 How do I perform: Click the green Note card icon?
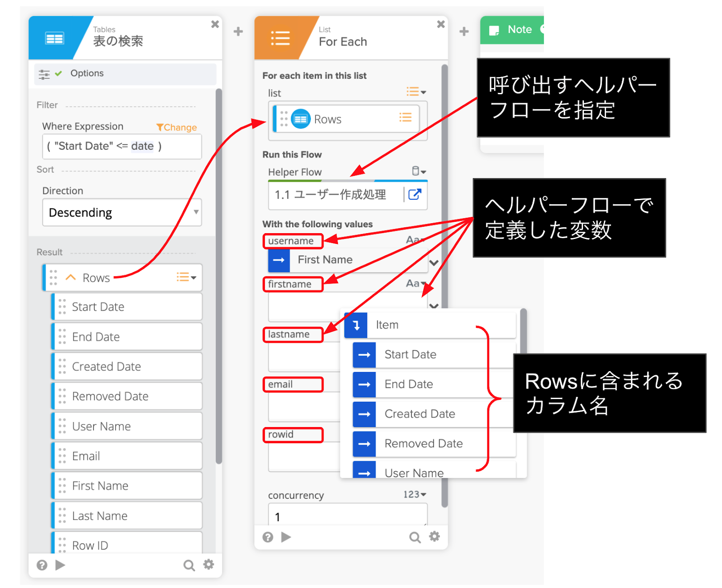pos(495,30)
